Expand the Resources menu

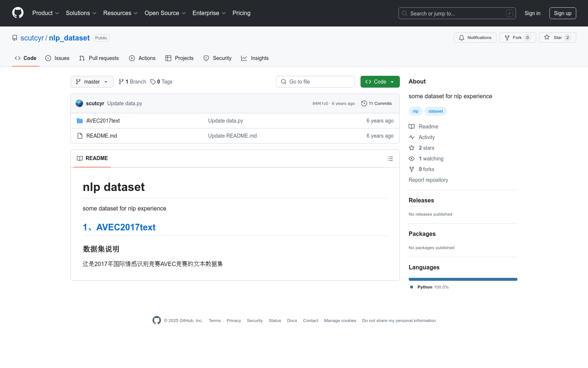point(121,13)
